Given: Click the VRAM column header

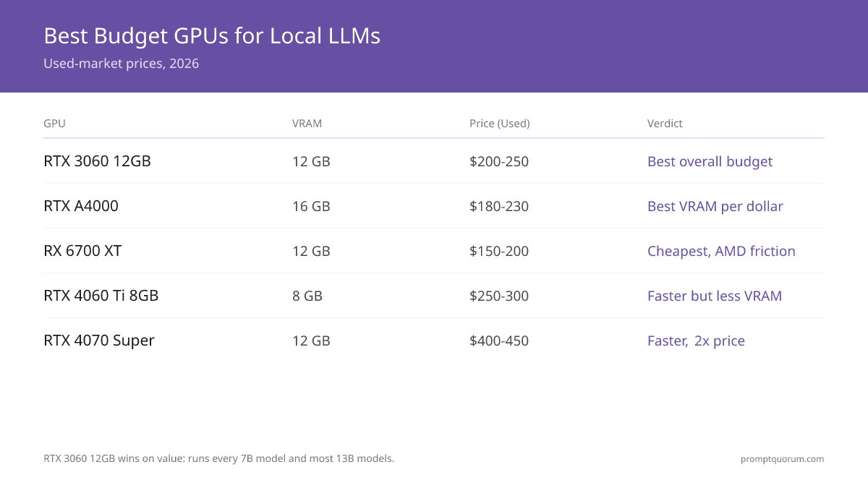Looking at the screenshot, I should pyautogui.click(x=307, y=124).
